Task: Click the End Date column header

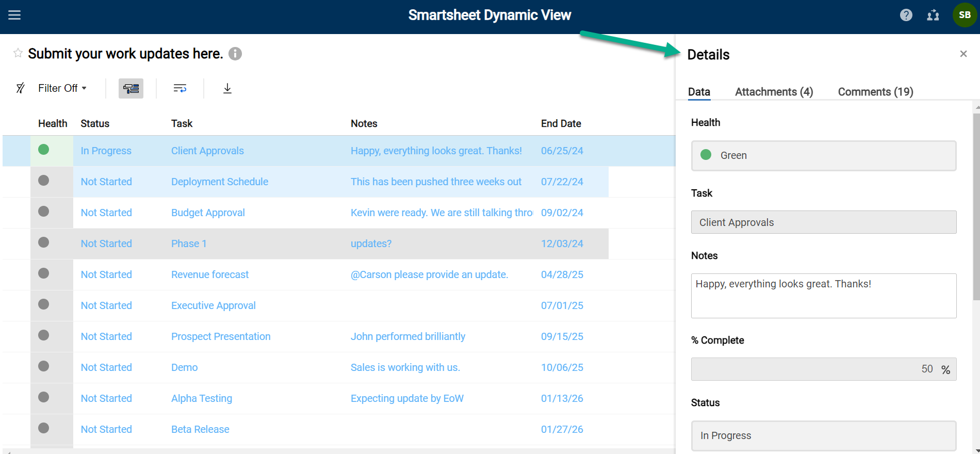Action: pos(561,123)
